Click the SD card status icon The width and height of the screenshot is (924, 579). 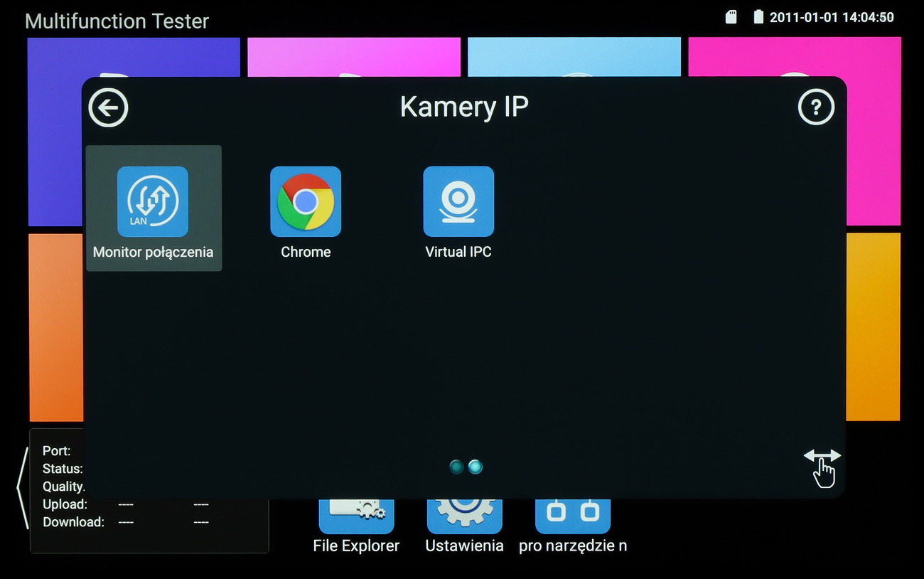coord(731,17)
